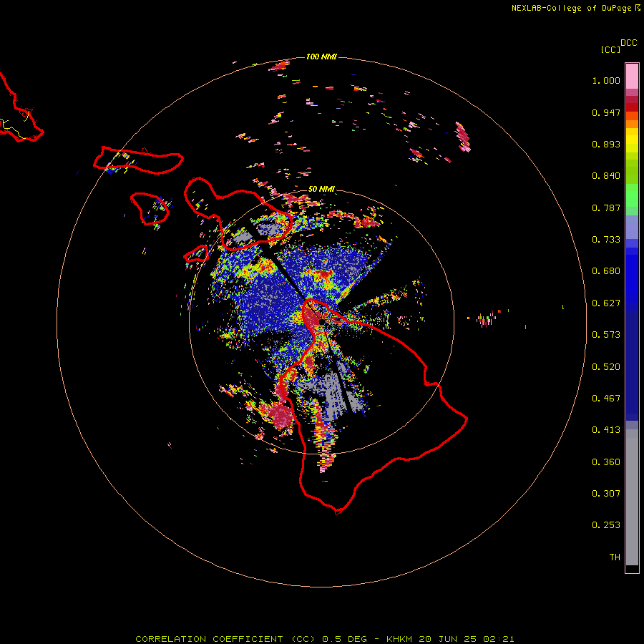Click the 100 NMI range ring label
This screenshot has width=644, height=644.
coord(321,57)
